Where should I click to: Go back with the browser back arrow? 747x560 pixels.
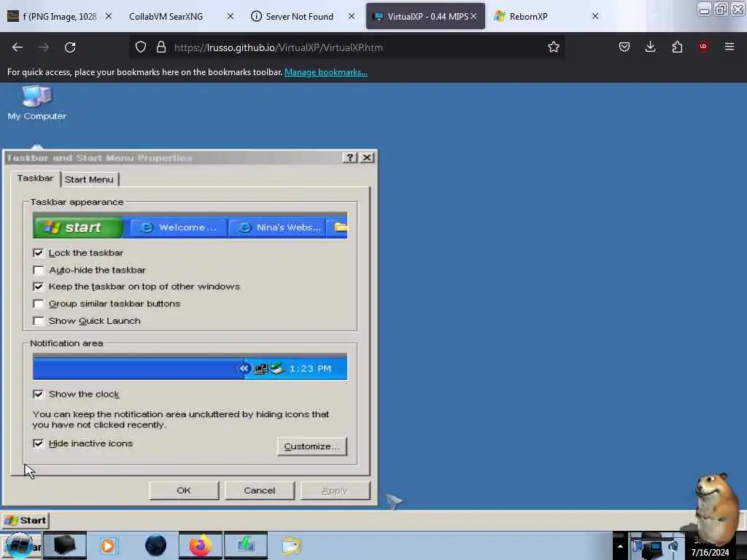18,47
